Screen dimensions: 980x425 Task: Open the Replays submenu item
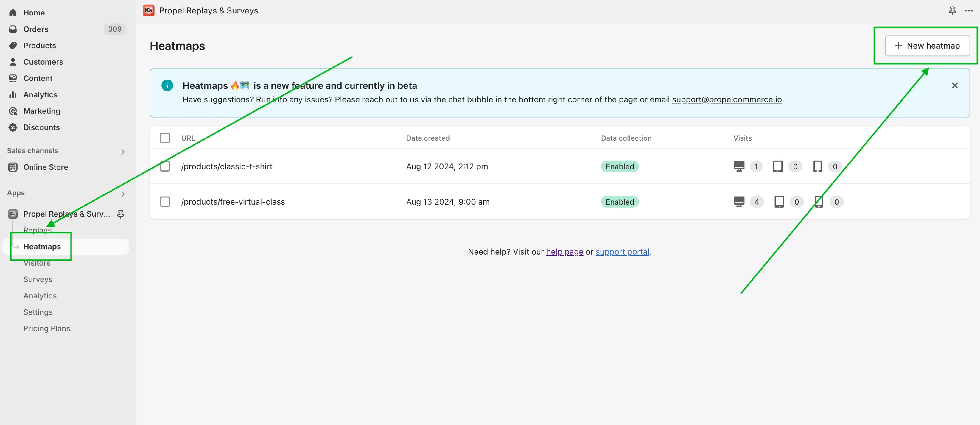coord(37,230)
